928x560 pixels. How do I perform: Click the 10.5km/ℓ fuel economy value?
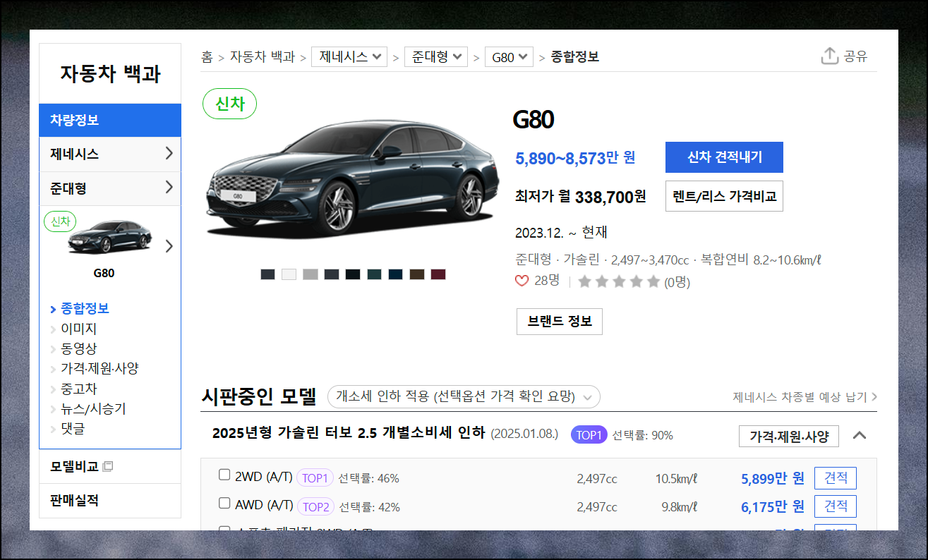pyautogui.click(x=676, y=479)
